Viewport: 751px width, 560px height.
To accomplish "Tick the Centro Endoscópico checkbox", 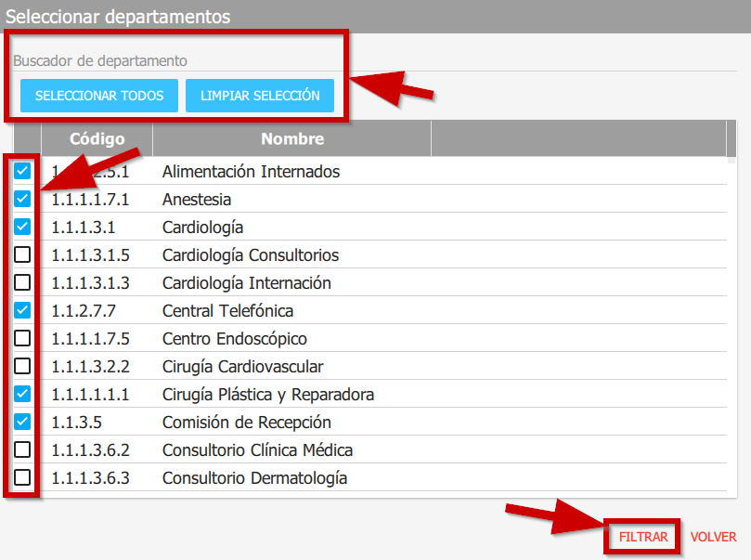I will pos(22,338).
